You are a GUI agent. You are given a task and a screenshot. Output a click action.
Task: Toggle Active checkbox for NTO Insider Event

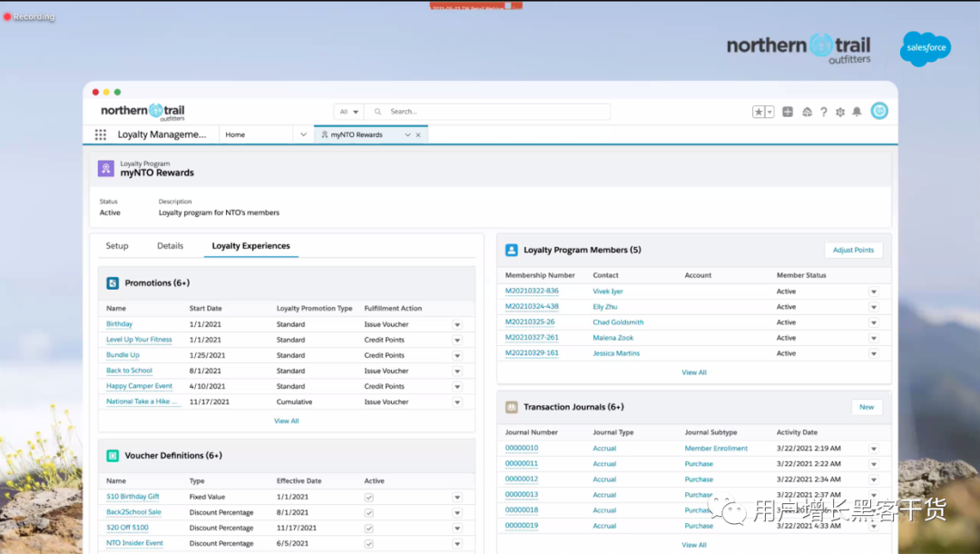(x=368, y=544)
